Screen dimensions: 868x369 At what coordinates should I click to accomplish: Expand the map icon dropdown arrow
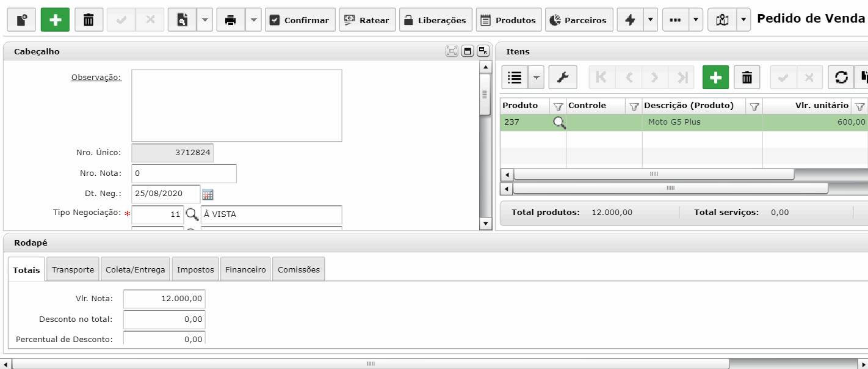(x=743, y=20)
